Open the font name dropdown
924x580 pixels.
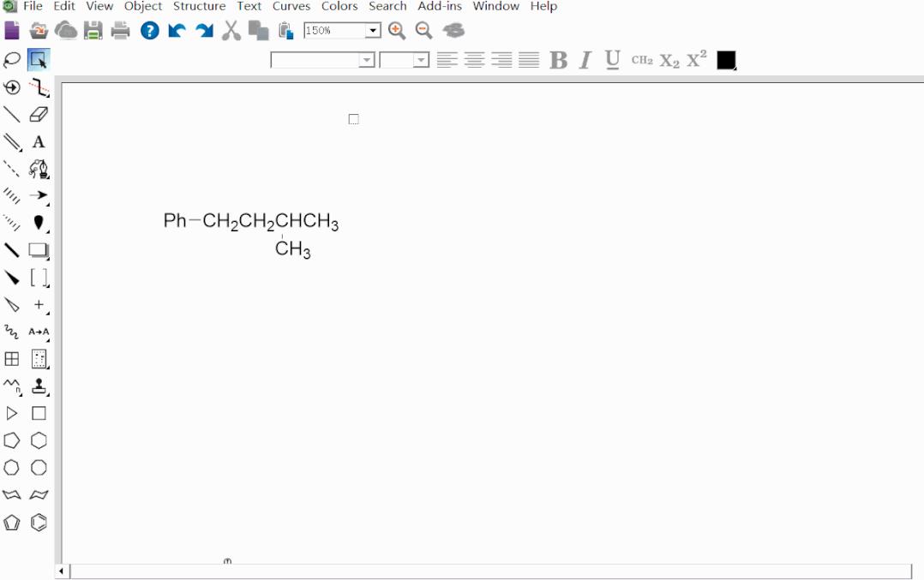tap(368, 61)
